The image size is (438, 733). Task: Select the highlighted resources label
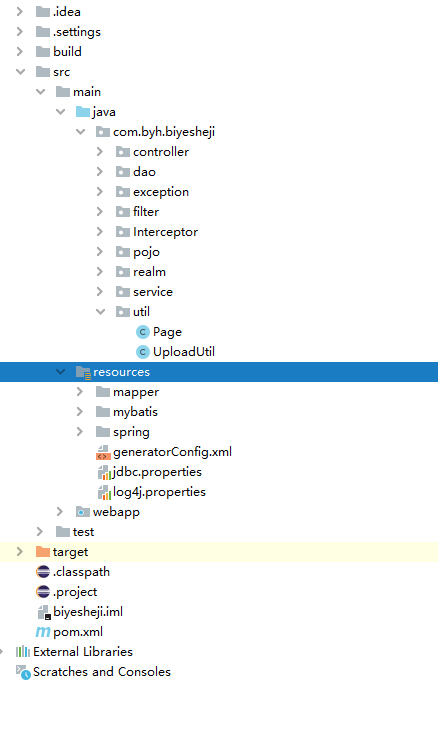tap(122, 372)
